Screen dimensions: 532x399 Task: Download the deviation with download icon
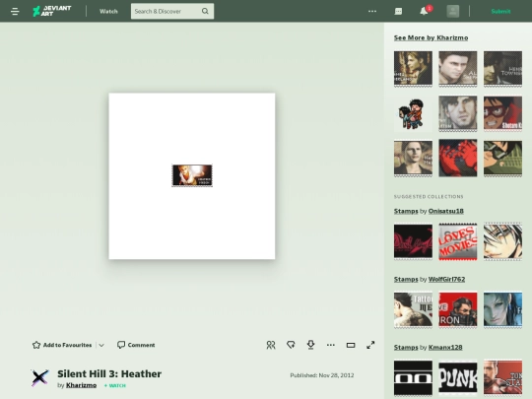pos(310,345)
